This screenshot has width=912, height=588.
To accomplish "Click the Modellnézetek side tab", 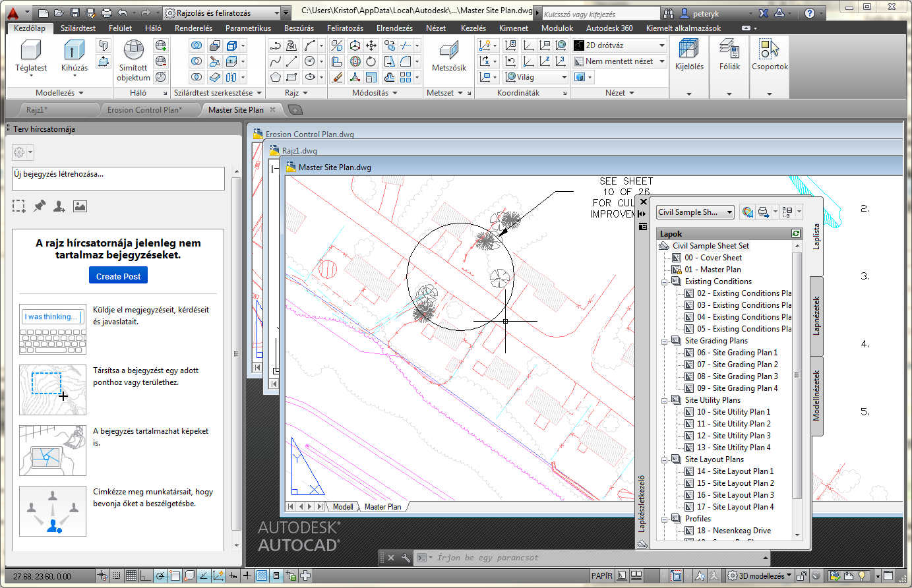I will pyautogui.click(x=816, y=396).
